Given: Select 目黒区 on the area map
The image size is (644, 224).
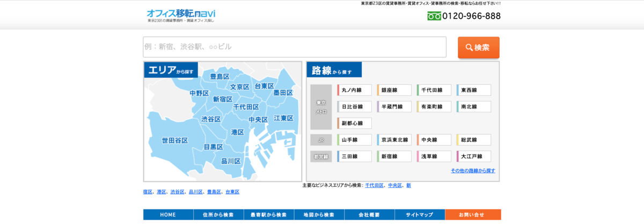Looking at the screenshot, I should (x=213, y=147).
